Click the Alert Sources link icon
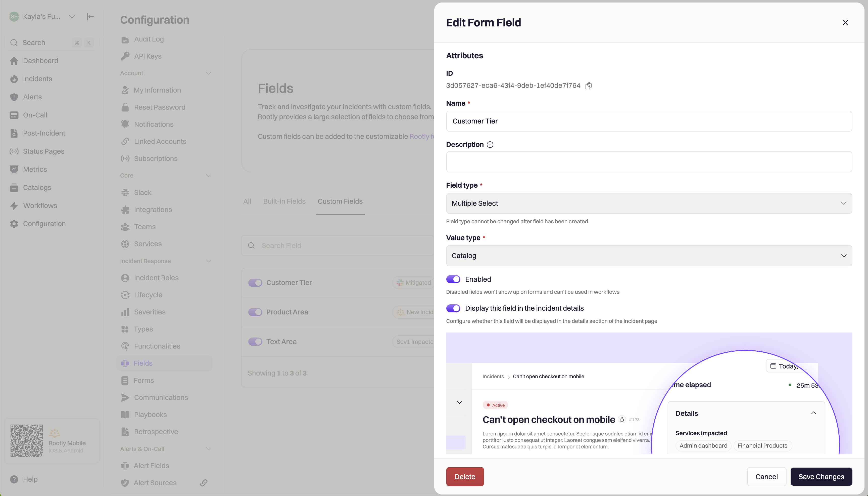The width and height of the screenshot is (868, 496). click(204, 483)
